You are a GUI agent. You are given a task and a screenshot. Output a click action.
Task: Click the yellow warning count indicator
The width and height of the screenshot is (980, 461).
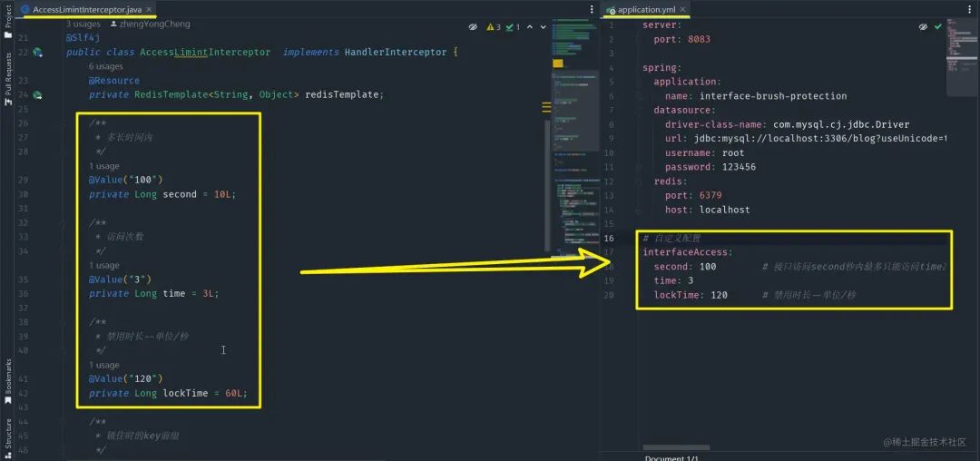pyautogui.click(x=491, y=27)
